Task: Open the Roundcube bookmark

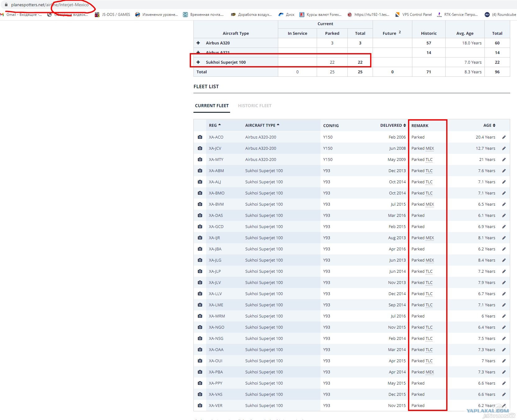Action: (500, 15)
